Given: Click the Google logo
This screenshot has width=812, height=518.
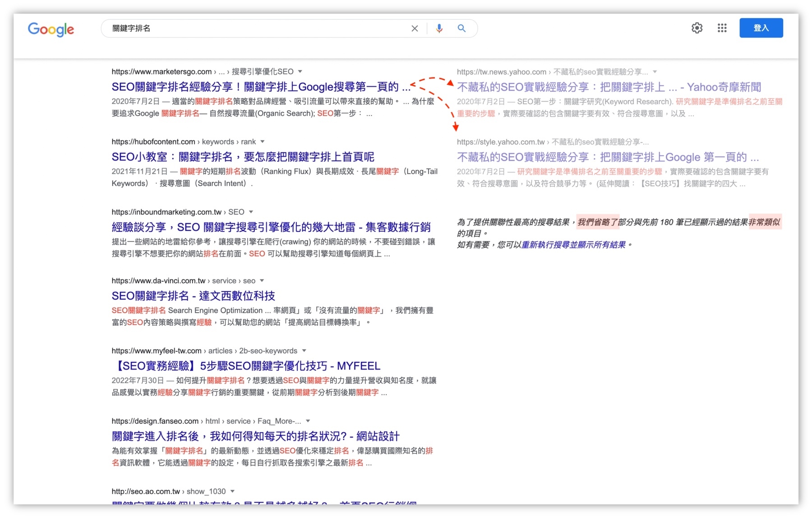Looking at the screenshot, I should [x=51, y=29].
